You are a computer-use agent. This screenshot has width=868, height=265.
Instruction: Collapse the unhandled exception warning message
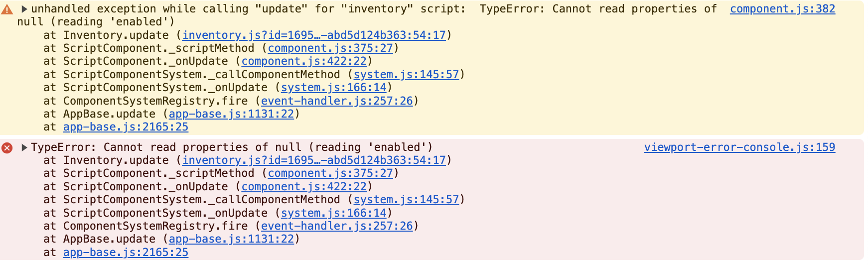[24, 9]
